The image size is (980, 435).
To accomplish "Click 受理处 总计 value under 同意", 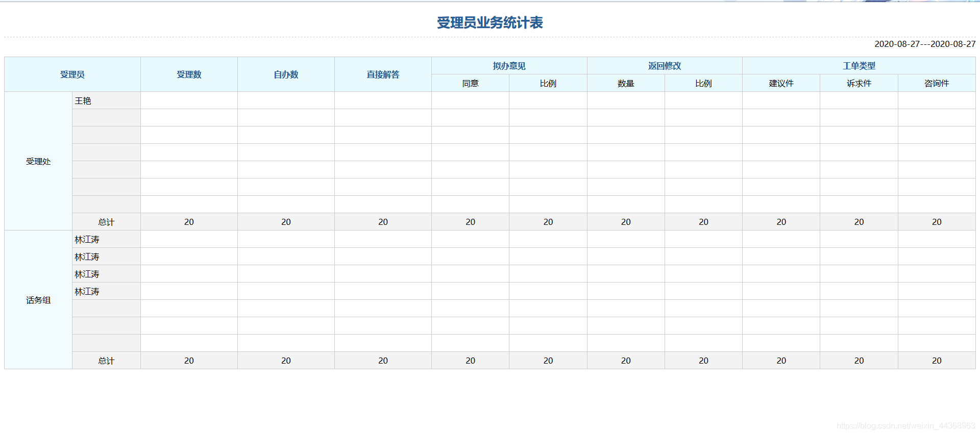I will (x=470, y=222).
